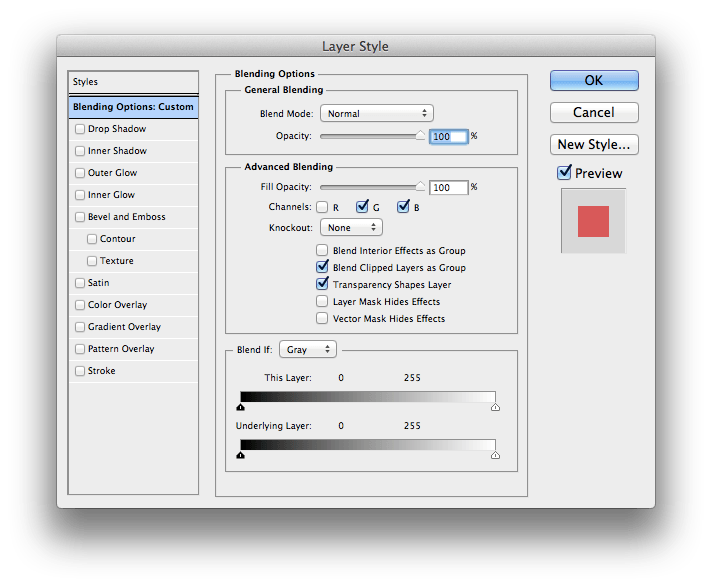Click the Opacity slider handle
Viewport: 712px width, 587px height.
tap(420, 135)
